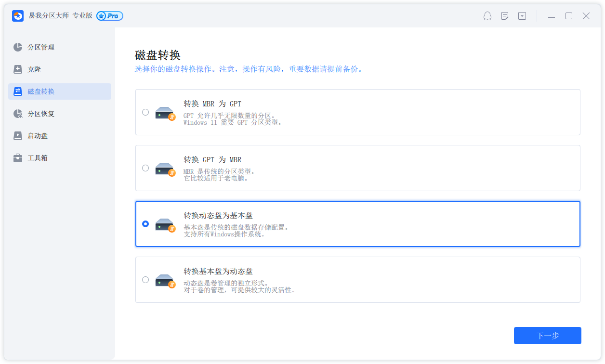Click the disk icon for 转换 MBR 为 GPT
Viewport: 605px width, 364px height.
point(165,113)
